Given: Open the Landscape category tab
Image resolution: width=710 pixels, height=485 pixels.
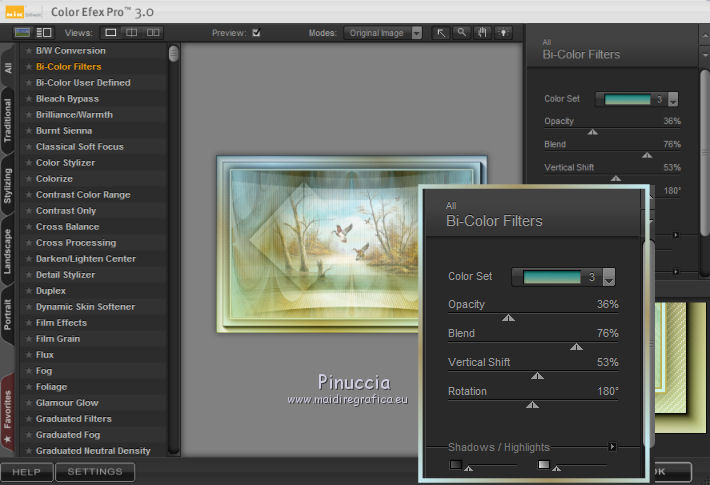Looking at the screenshot, I should tap(8, 251).
